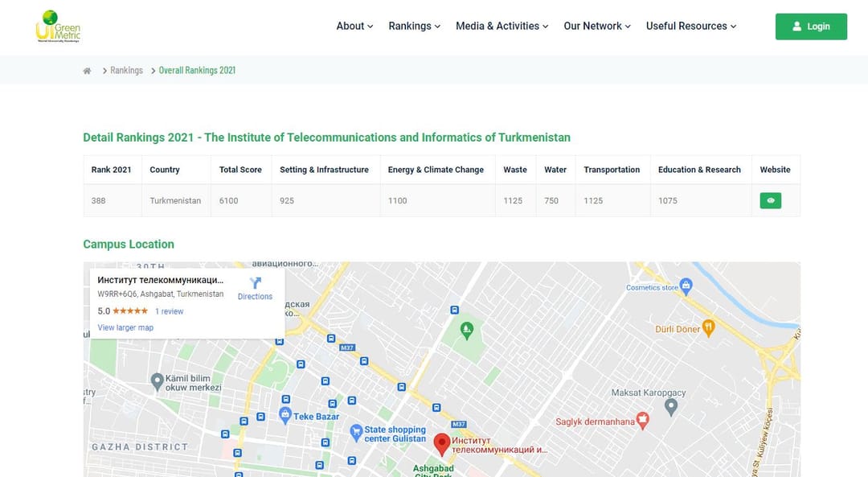Click the Dürli Döner marker on the map
This screenshot has height=477, width=868.
coord(709,327)
